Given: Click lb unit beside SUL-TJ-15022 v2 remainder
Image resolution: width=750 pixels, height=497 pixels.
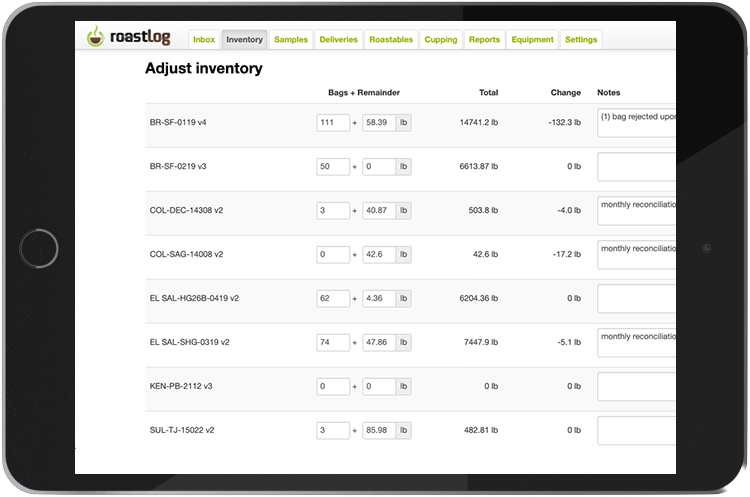Looking at the screenshot, I should click(x=403, y=431).
